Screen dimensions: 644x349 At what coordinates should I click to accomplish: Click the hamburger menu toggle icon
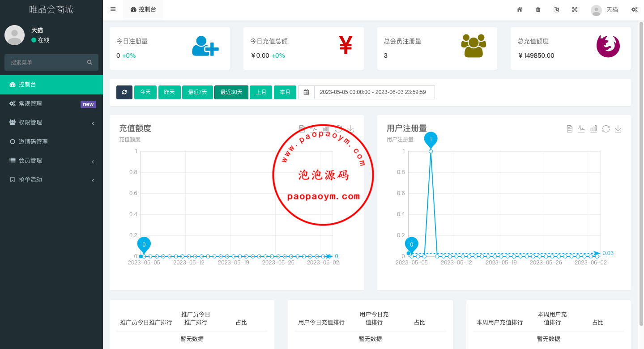pyautogui.click(x=113, y=9)
